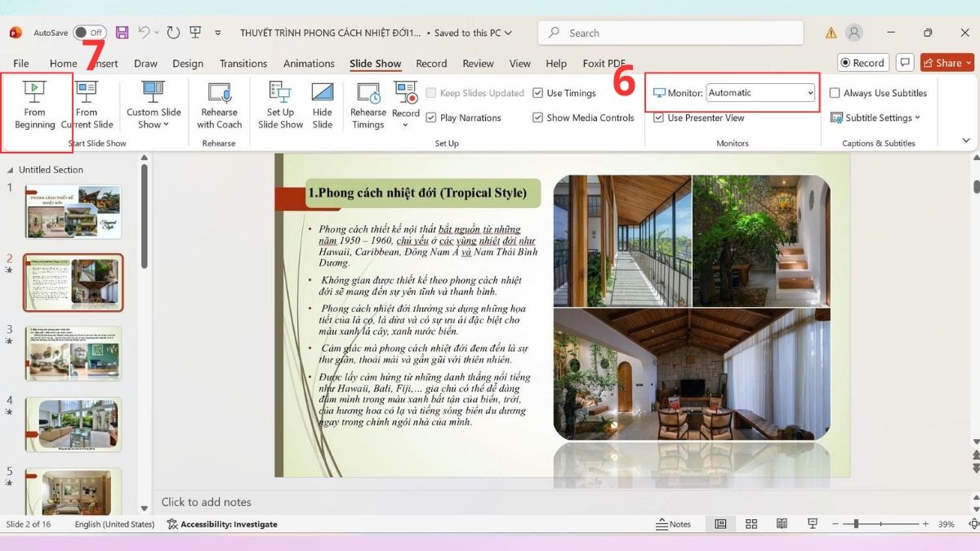
Task: Switch to the Draw tab
Action: [145, 64]
